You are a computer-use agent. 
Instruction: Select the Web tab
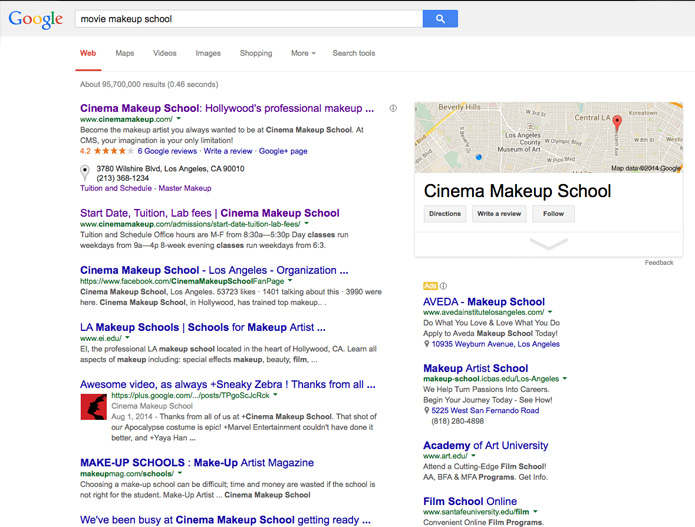[88, 53]
